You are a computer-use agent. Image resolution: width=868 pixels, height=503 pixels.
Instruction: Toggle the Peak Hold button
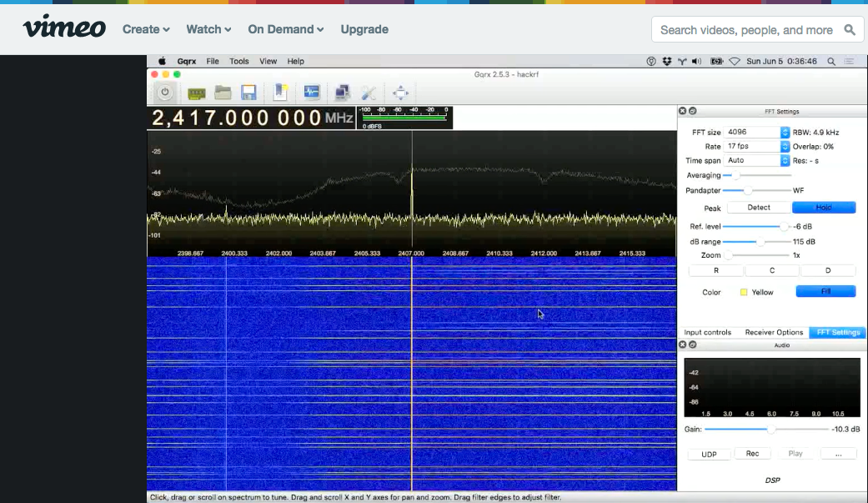[x=824, y=207]
